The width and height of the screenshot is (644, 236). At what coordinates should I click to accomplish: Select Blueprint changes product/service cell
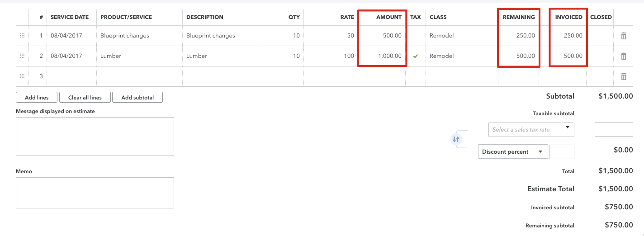click(139, 36)
